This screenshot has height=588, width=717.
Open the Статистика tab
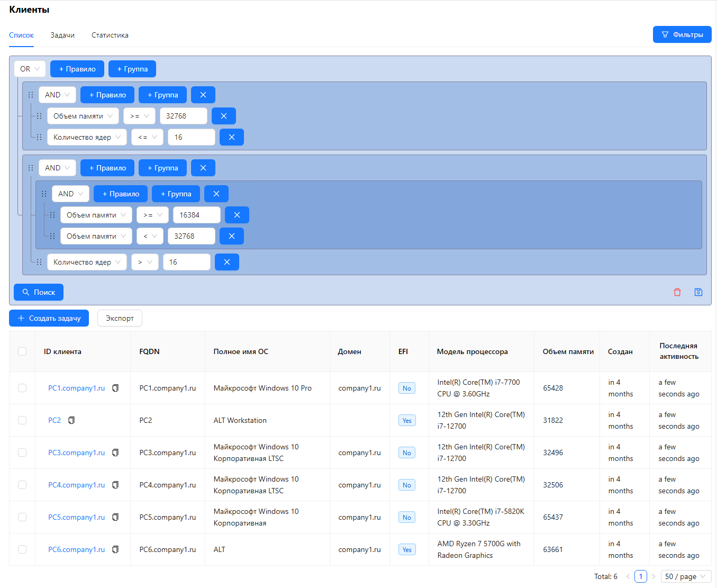tap(110, 35)
